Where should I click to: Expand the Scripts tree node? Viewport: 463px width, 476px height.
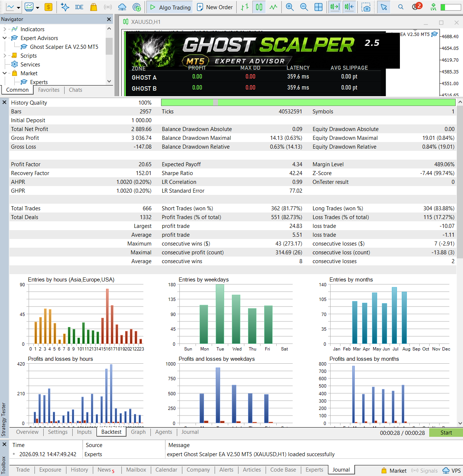click(x=4, y=55)
